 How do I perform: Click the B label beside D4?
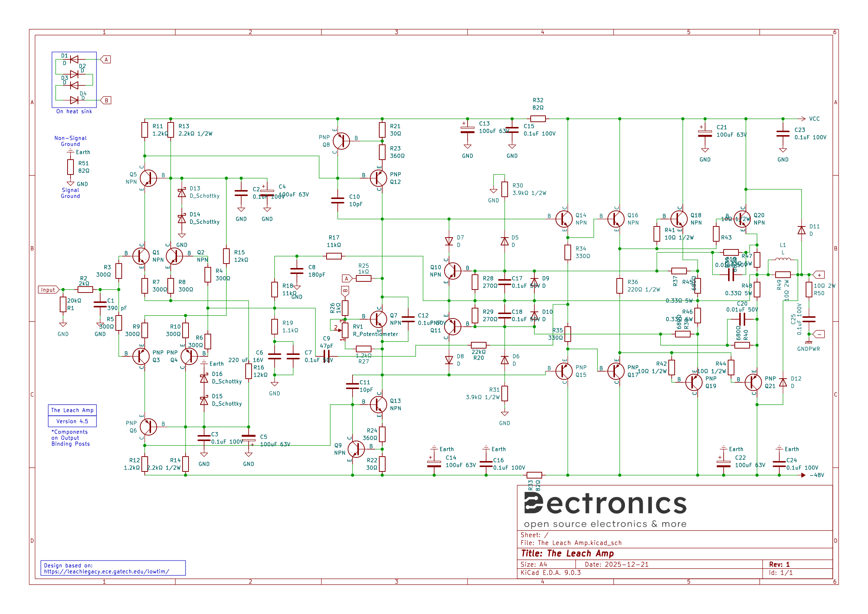(105, 100)
